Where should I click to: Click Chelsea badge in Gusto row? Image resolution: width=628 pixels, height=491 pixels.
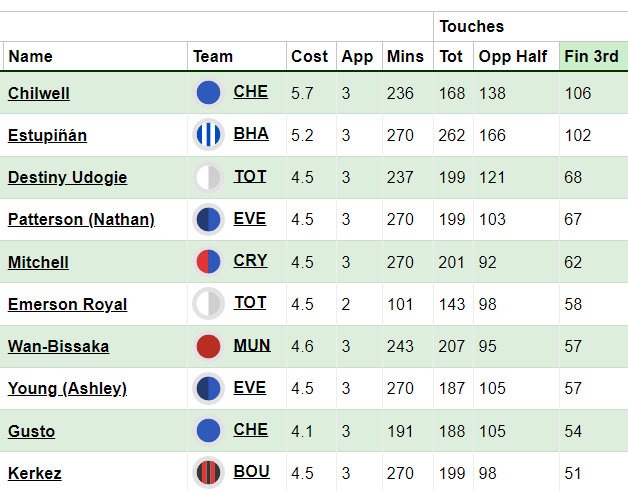208,431
